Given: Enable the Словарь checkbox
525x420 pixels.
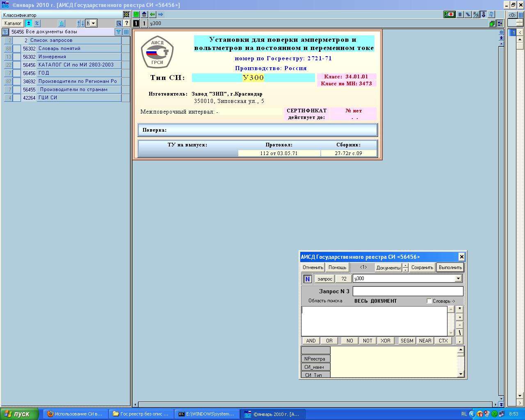Looking at the screenshot, I should 429,301.
